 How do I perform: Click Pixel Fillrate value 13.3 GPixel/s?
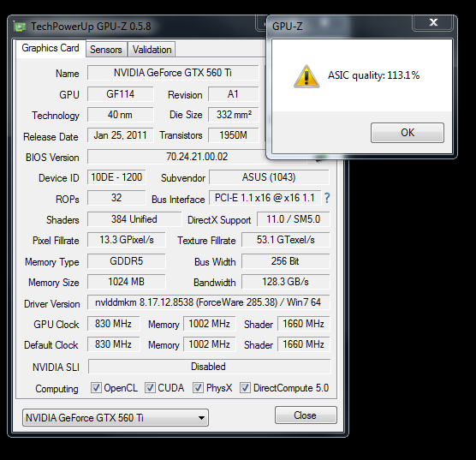click(127, 240)
